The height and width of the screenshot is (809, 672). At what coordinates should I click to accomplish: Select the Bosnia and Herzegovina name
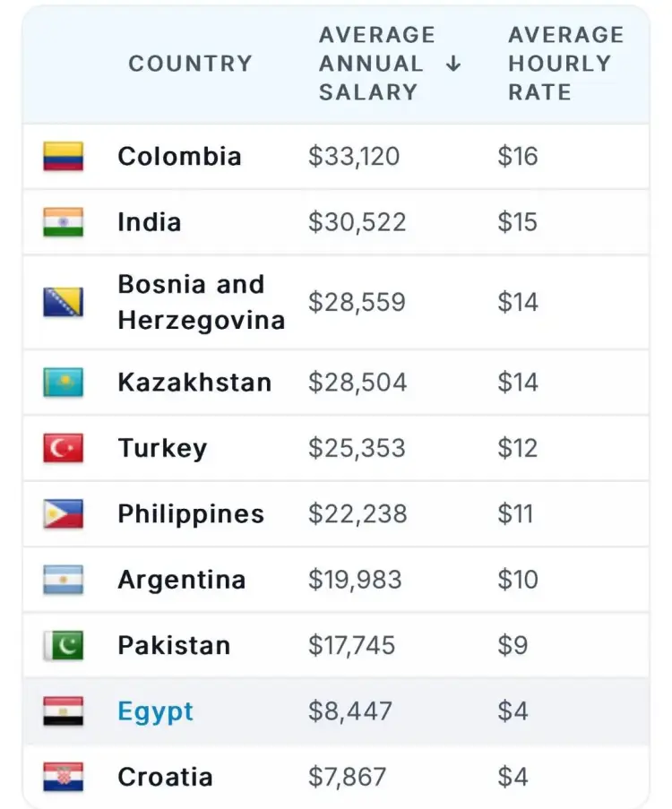(202, 302)
